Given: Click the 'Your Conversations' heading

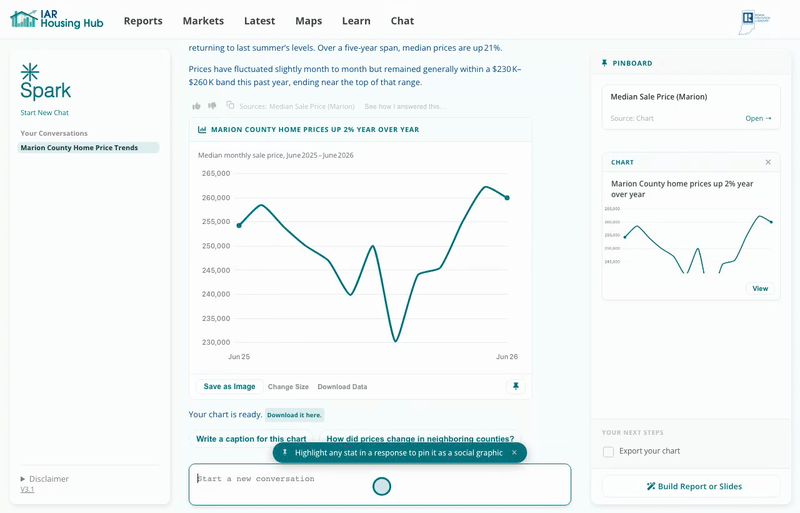Looking at the screenshot, I should pyautogui.click(x=54, y=133).
